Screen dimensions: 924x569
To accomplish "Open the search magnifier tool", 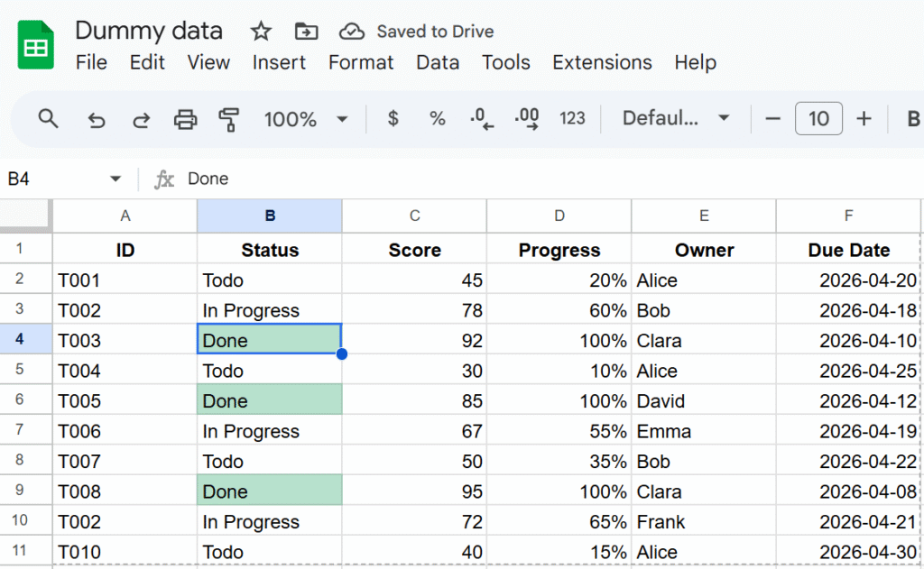I will pos(48,118).
